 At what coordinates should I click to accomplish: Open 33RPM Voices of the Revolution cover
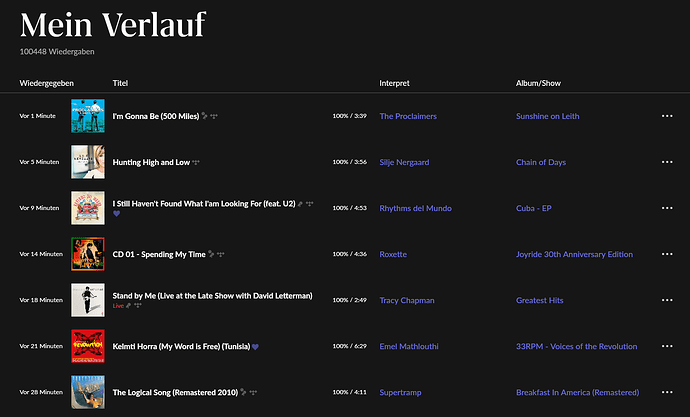click(88, 346)
